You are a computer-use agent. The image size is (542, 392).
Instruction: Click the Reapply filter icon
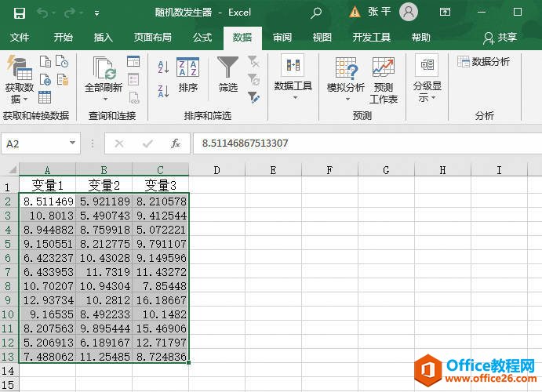253,79
